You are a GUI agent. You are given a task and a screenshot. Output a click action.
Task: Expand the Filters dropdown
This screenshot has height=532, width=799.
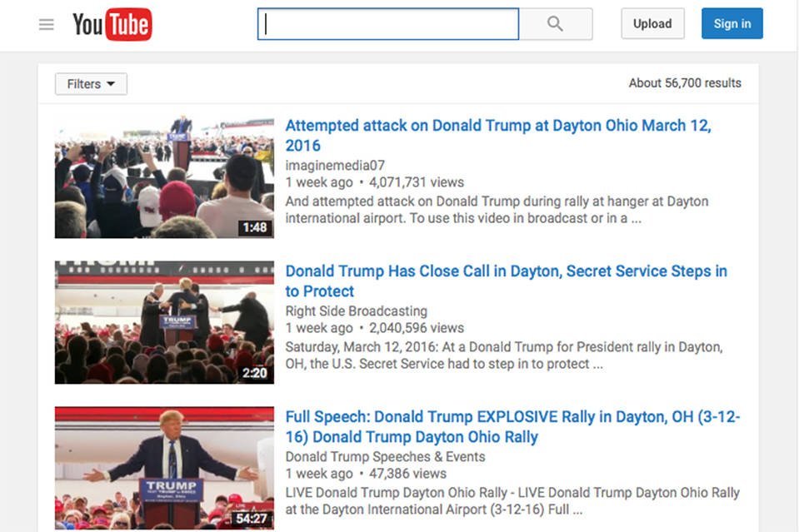point(91,84)
